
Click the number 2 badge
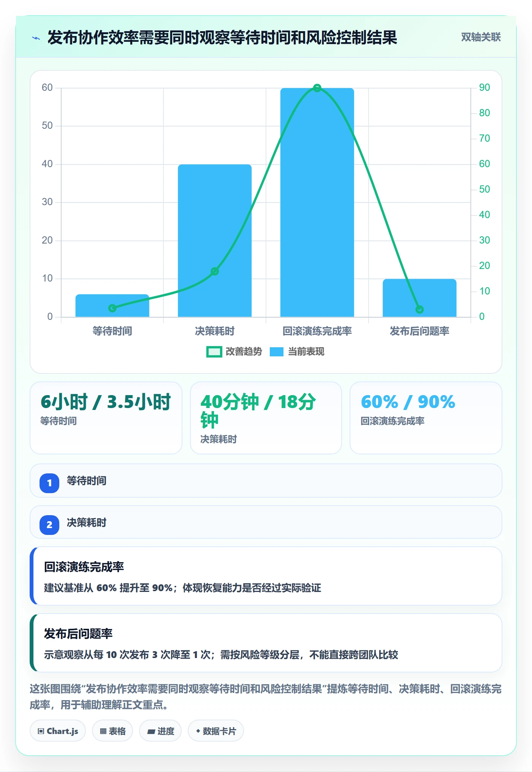point(49,525)
